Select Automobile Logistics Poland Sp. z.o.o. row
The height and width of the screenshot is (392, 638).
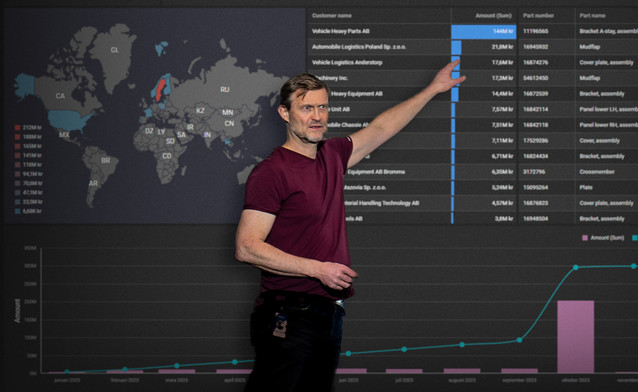(x=472, y=47)
